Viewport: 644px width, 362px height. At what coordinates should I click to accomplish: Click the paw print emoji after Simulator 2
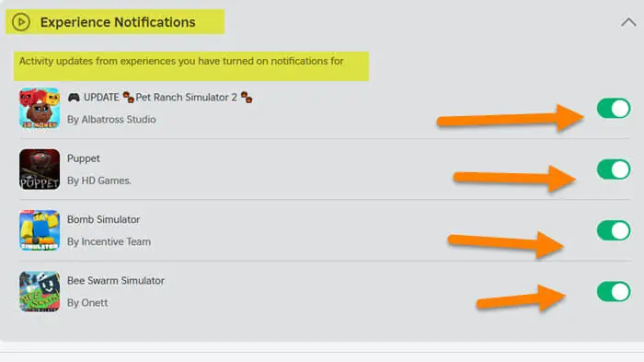pos(247,98)
